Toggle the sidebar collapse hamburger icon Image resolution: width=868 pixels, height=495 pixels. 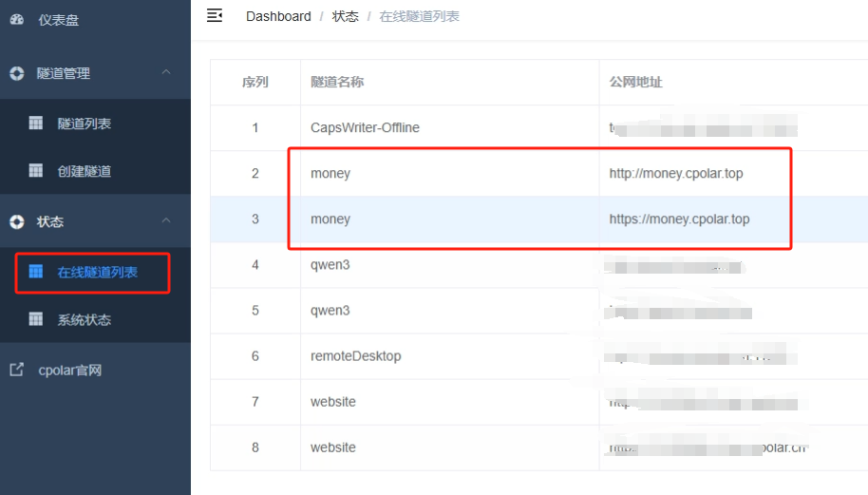pyautogui.click(x=215, y=15)
